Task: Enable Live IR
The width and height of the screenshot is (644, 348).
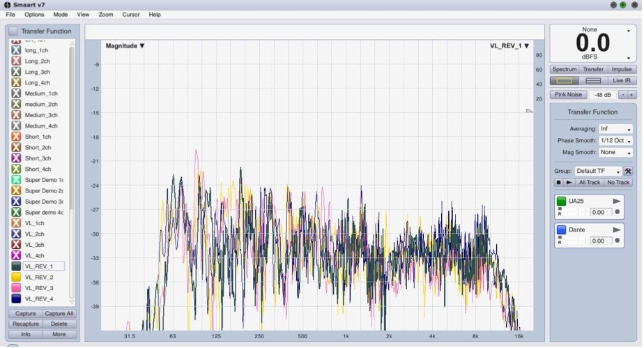Action: [622, 80]
